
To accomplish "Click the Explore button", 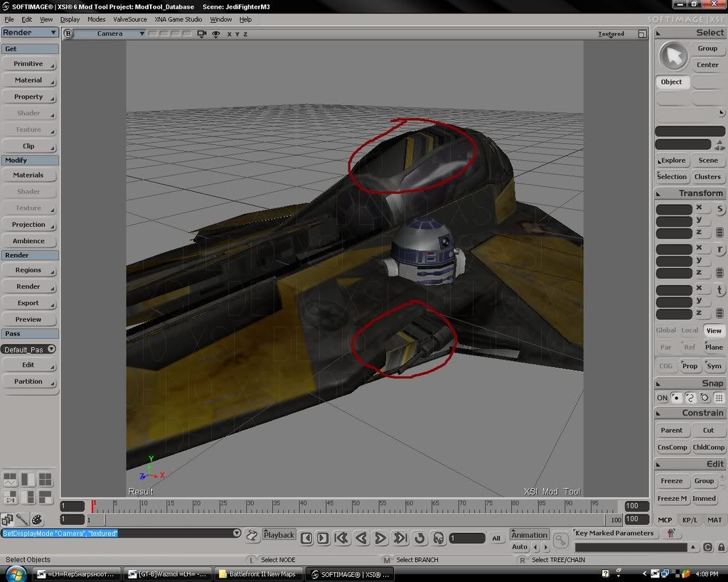I will click(x=672, y=160).
